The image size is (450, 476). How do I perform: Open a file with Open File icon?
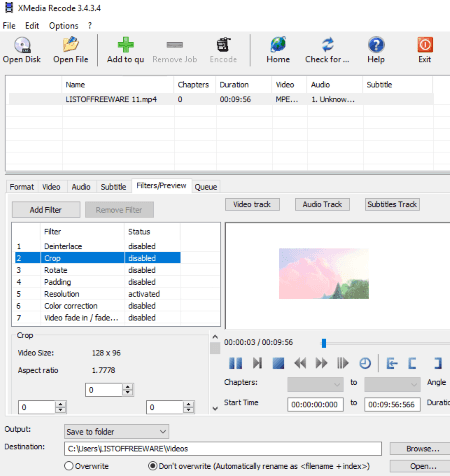click(71, 44)
